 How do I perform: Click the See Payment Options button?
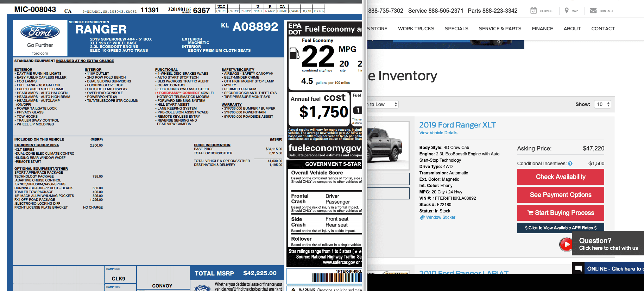pos(561,195)
